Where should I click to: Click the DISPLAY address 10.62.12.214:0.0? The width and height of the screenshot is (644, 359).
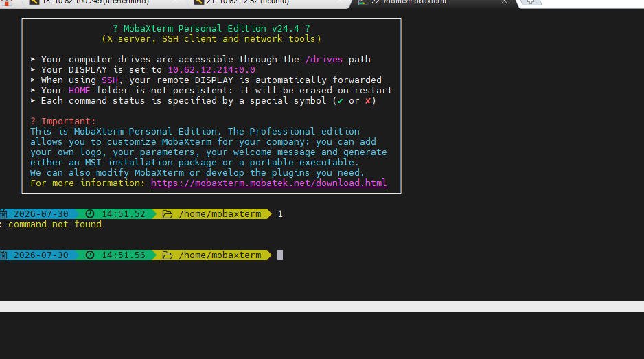pos(211,70)
